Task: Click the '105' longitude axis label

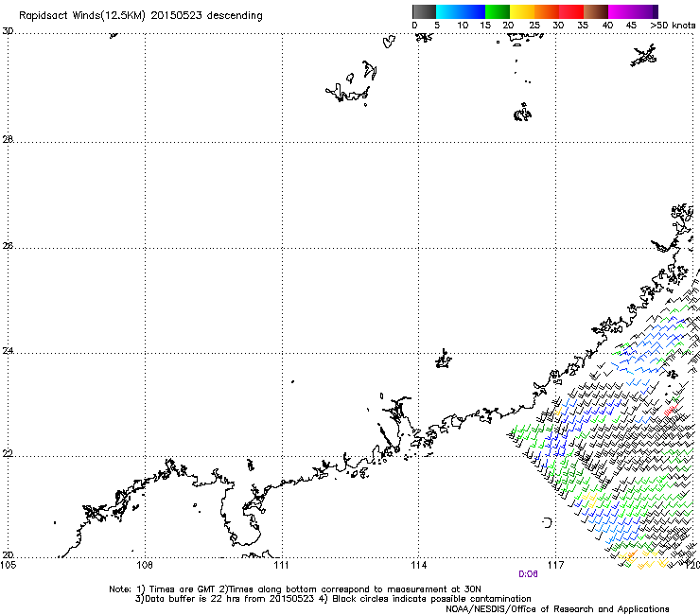Action: pos(8,566)
